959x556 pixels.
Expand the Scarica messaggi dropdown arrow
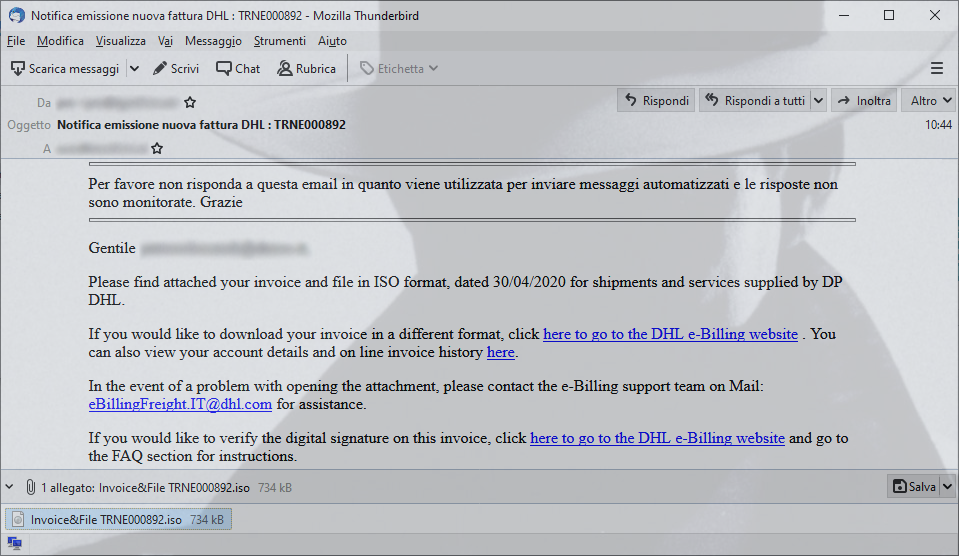pos(135,69)
